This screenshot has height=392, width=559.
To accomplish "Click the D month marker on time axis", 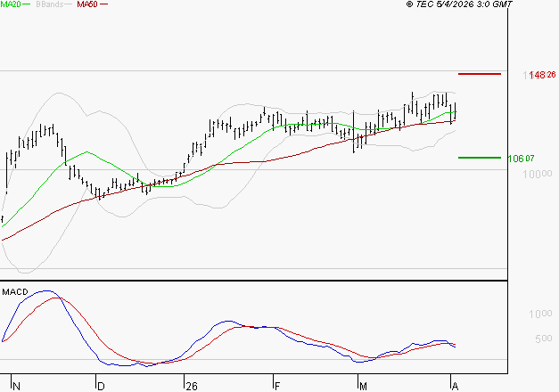I will [x=101, y=386].
